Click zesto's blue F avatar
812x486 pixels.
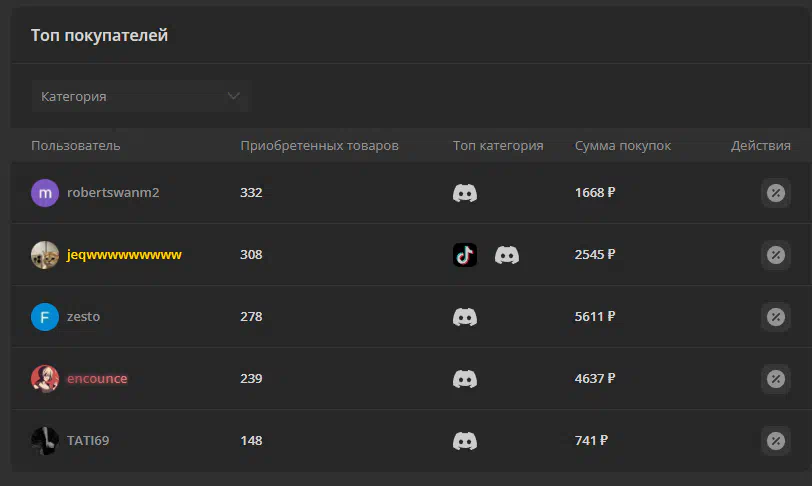[45, 317]
